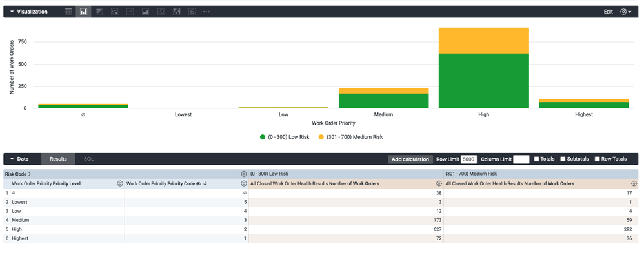Open Low Risk Number of Work Orders gear
644x255 pixels.
pyautogui.click(x=439, y=183)
